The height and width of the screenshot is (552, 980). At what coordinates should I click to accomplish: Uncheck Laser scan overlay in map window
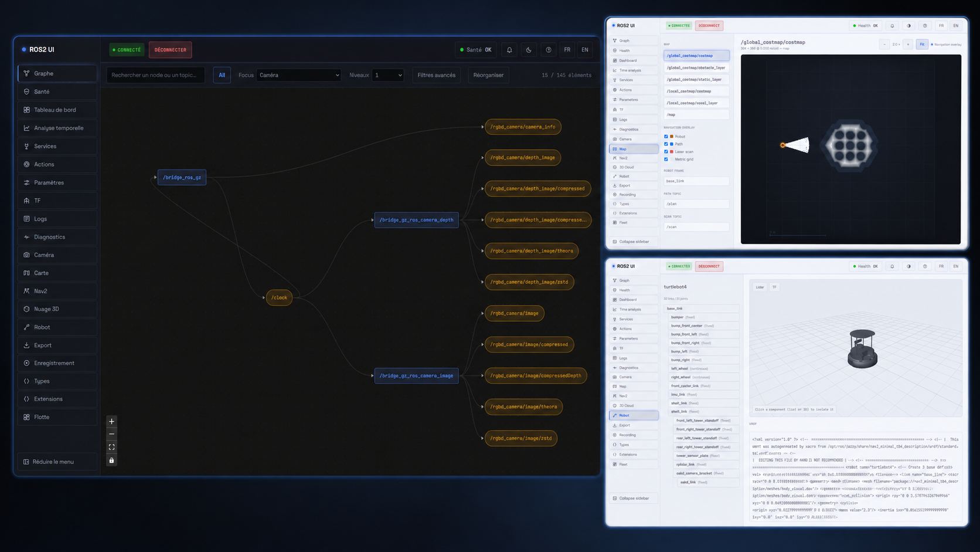click(666, 151)
